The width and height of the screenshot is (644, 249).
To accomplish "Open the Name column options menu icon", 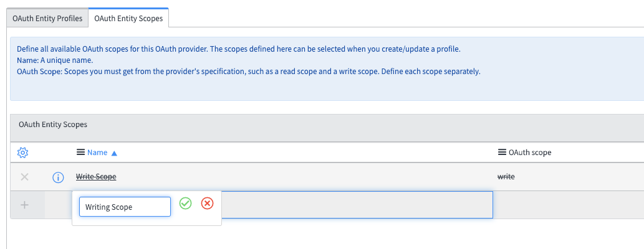I will pos(80,153).
